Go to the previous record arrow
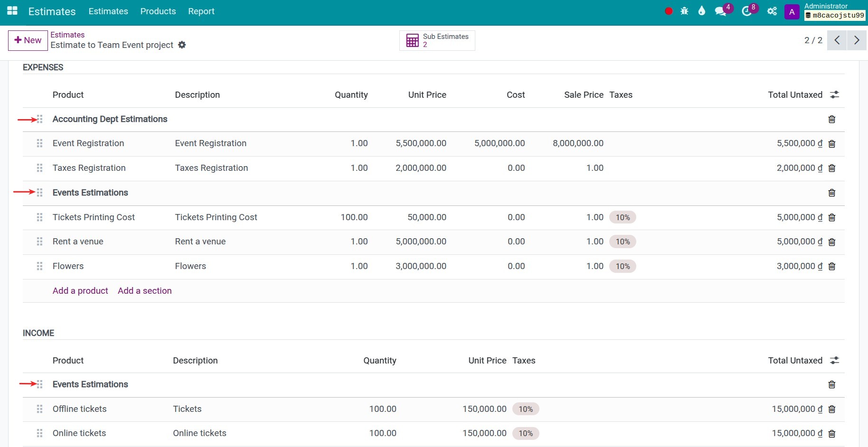 (837, 40)
